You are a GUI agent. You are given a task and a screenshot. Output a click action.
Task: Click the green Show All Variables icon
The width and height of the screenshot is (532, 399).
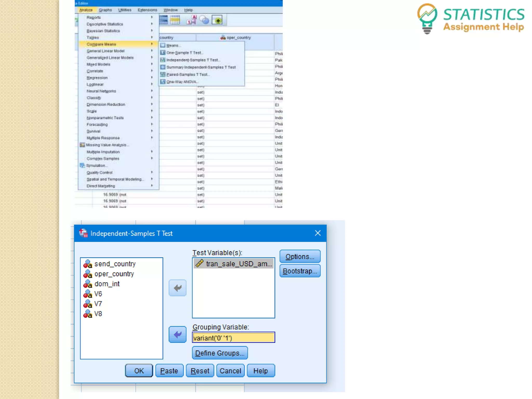[217, 20]
